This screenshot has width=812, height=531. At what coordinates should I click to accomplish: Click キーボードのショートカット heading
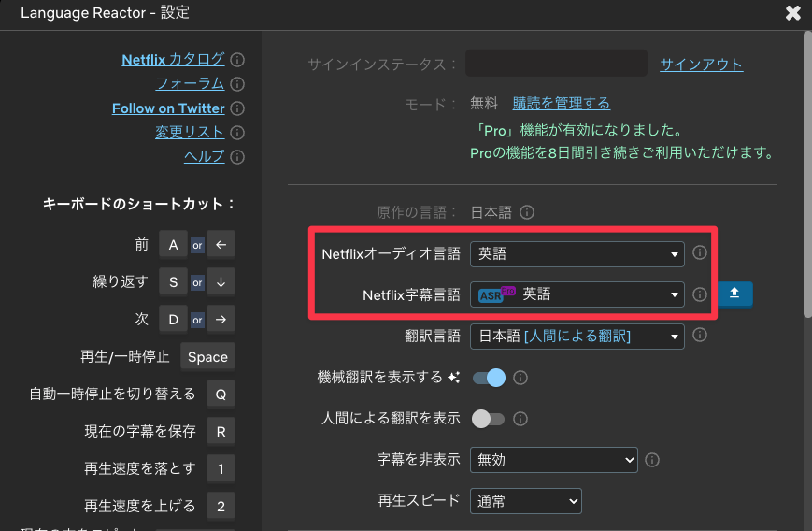pos(139,204)
